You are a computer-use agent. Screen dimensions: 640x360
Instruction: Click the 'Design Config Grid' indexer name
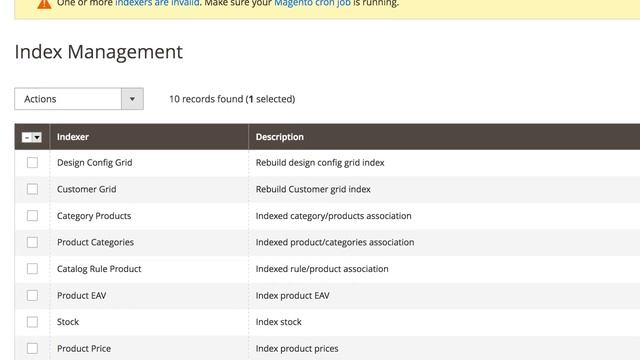pos(95,162)
